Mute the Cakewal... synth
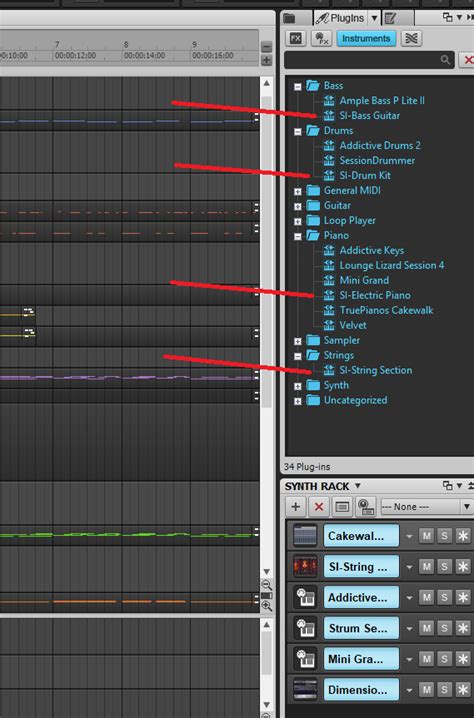This screenshot has height=718, width=474. click(426, 536)
